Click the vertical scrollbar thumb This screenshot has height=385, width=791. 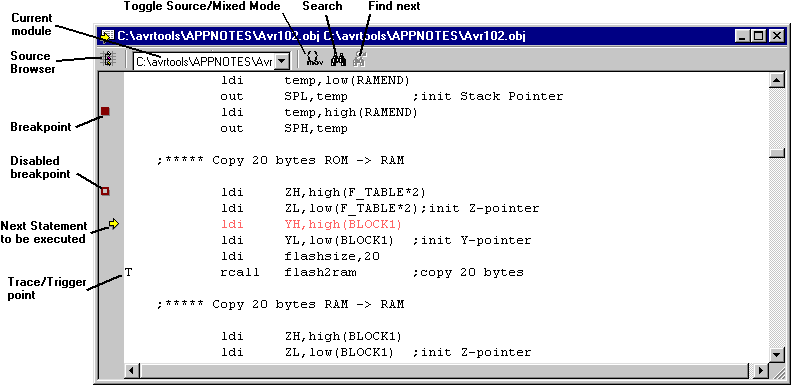click(776, 153)
